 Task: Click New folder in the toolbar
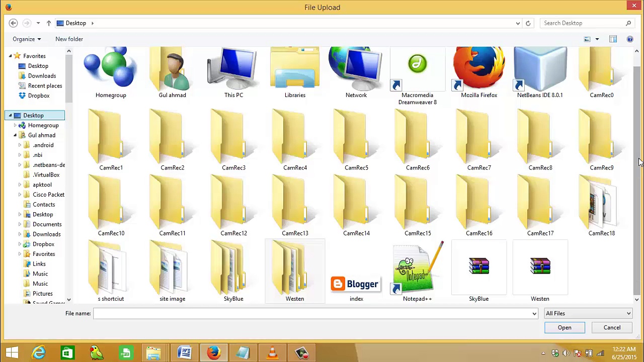pos(69,39)
